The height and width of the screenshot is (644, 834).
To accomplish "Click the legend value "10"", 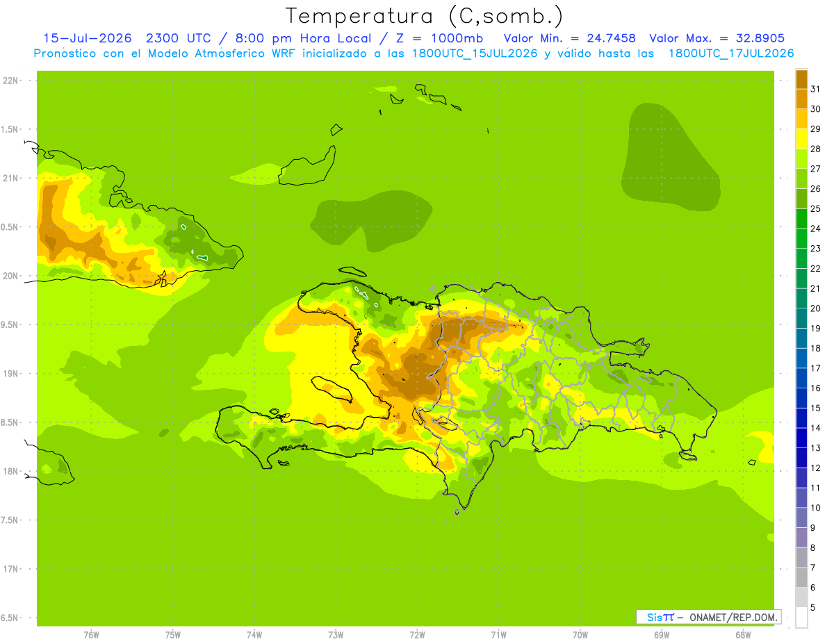I will pos(815,508).
